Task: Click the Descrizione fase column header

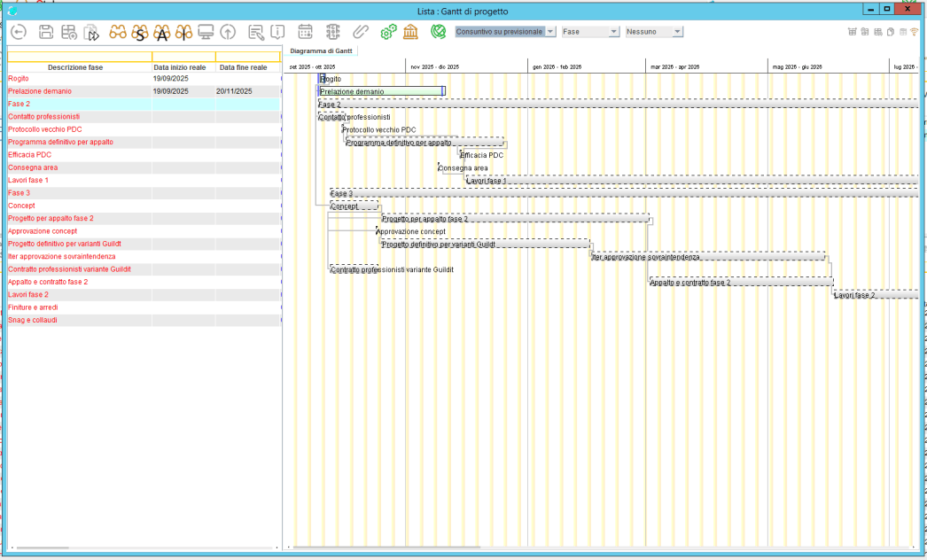Action: tap(75, 66)
